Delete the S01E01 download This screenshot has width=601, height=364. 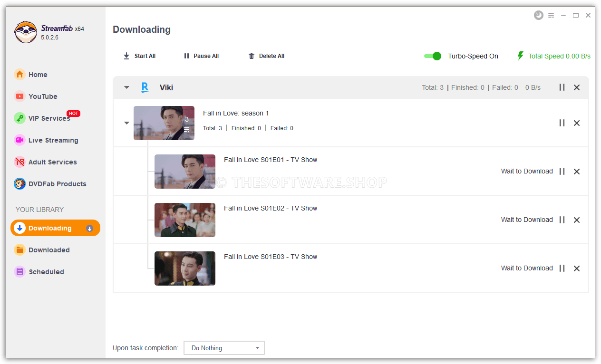pyautogui.click(x=577, y=172)
